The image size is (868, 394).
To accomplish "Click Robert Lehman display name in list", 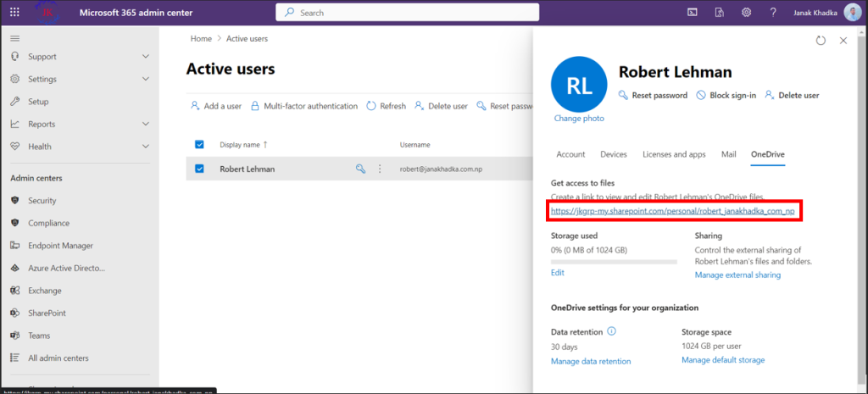I will point(247,169).
